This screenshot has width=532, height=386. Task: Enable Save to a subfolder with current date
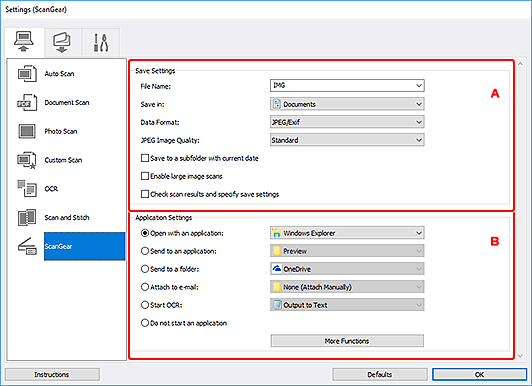pyautogui.click(x=145, y=158)
